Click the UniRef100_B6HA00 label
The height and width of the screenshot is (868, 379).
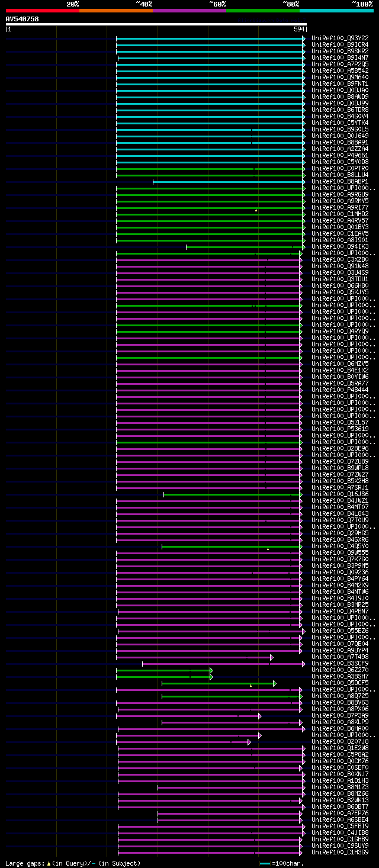point(340,729)
